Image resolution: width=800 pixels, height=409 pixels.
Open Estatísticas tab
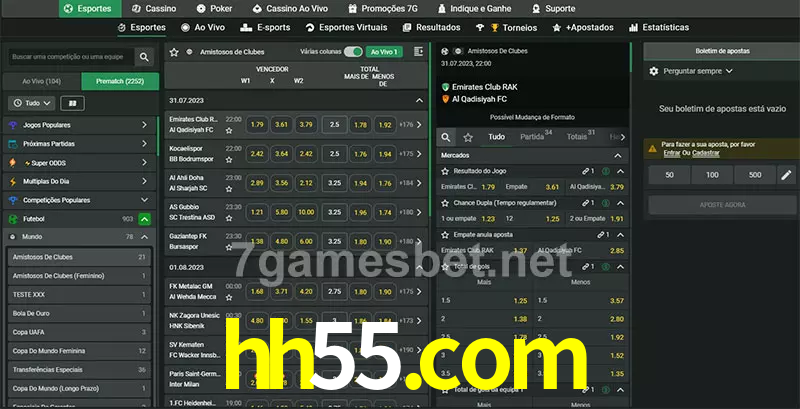659,28
